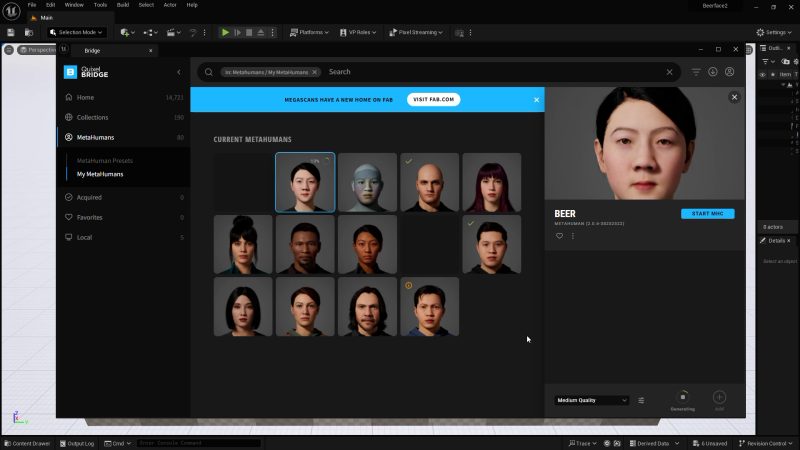Open BEER's three-dot more options menu

pos(573,236)
